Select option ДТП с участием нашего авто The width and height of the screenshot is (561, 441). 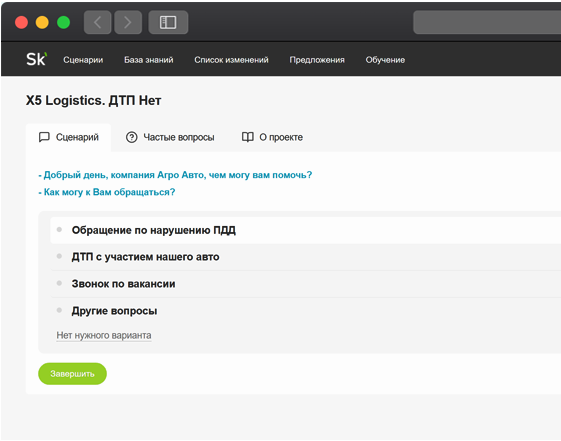306,257
